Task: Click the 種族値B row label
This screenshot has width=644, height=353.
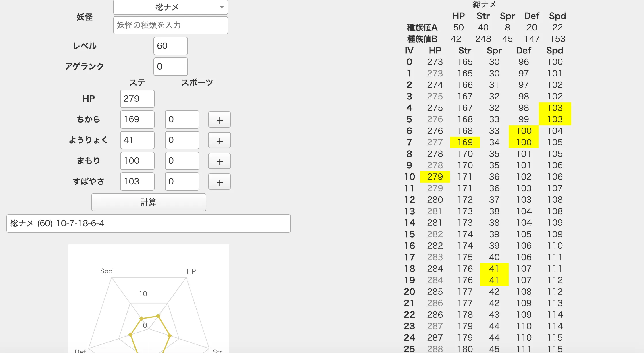Action: pos(422,39)
